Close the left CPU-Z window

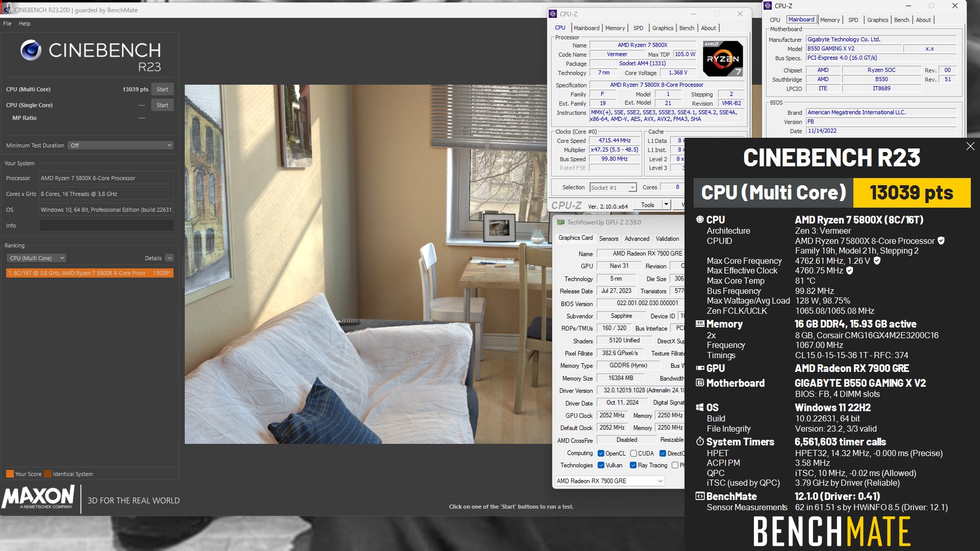[x=740, y=14]
